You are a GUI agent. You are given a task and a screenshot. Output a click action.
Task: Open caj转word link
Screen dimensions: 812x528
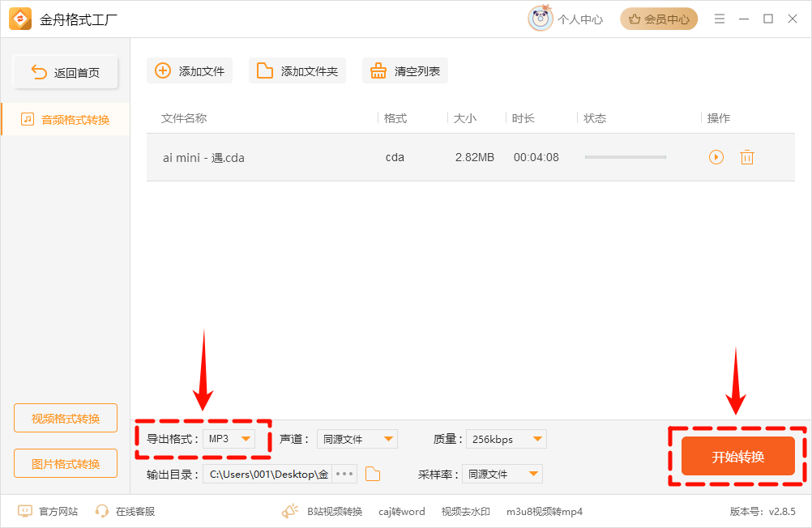coord(401,512)
